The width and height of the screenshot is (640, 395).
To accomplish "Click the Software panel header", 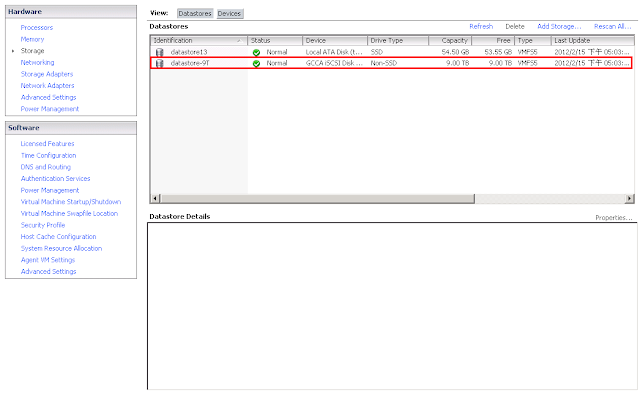I will click(71, 128).
